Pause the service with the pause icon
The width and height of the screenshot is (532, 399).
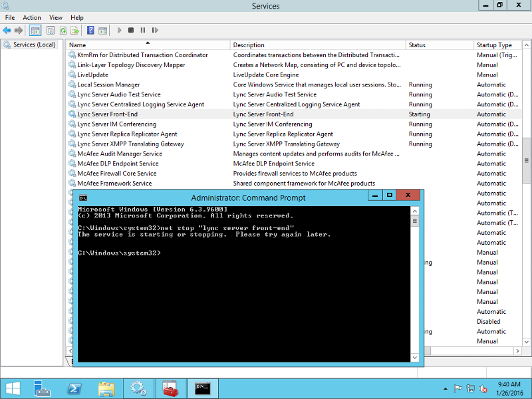142,30
